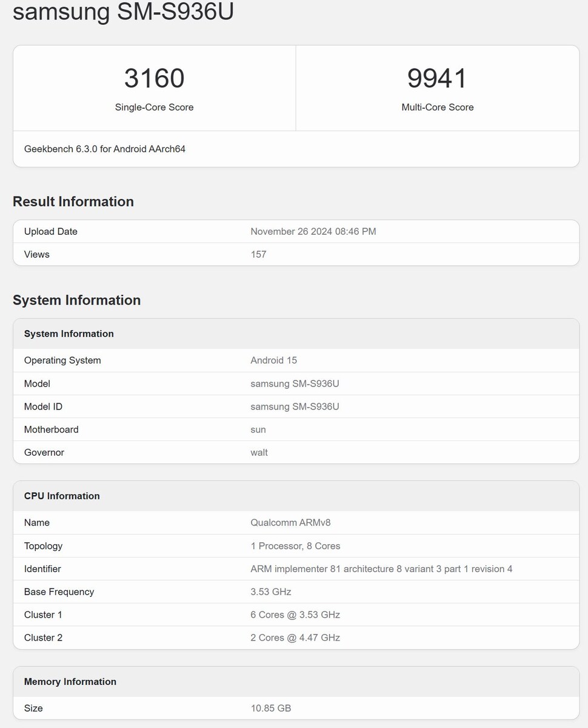Click the System Information section heading

(76, 300)
